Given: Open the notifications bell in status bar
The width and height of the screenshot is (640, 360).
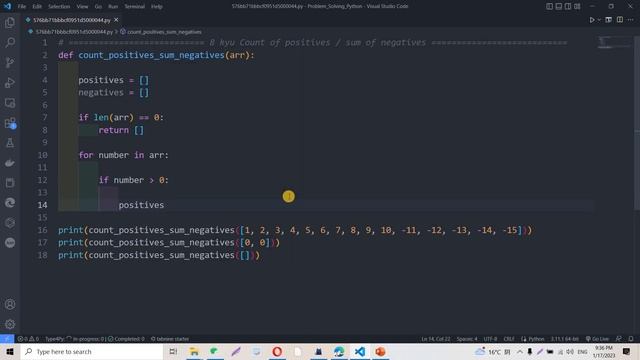Looking at the screenshot, I should click(x=631, y=339).
